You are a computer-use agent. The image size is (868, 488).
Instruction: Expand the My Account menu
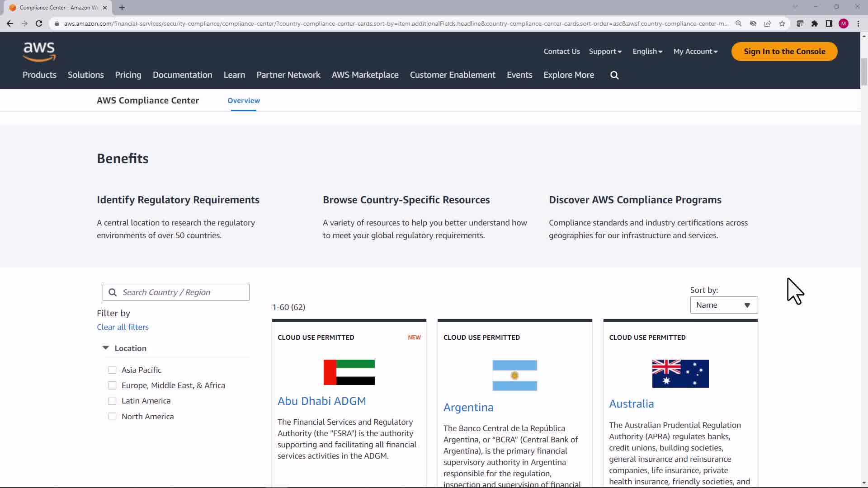(695, 52)
